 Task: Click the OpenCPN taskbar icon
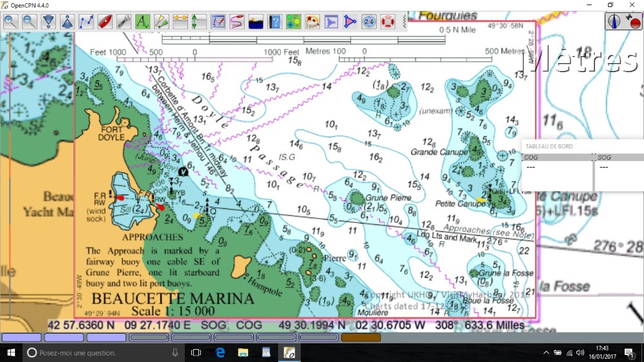(290, 352)
